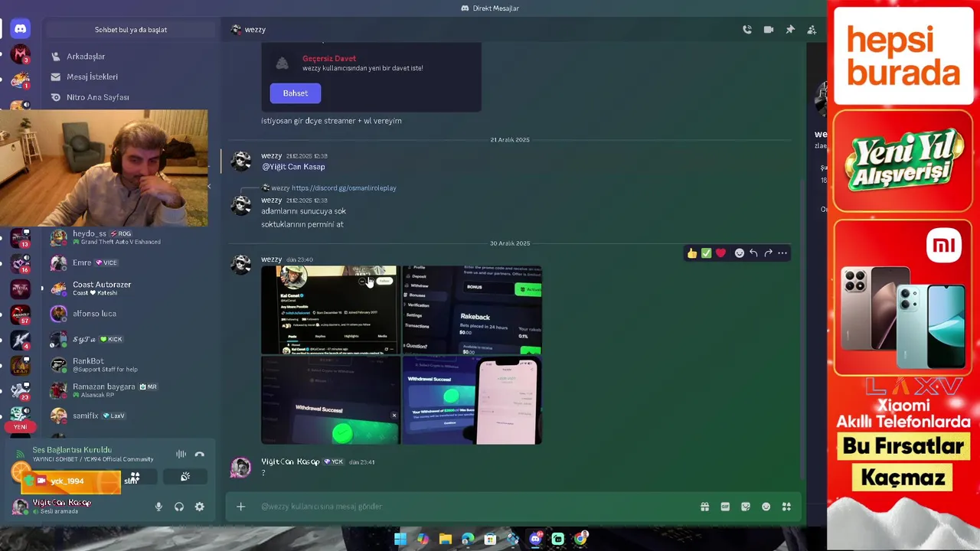Open the phone Withdrawal Success thumbnail
The height and width of the screenshot is (551, 980).
click(x=472, y=400)
